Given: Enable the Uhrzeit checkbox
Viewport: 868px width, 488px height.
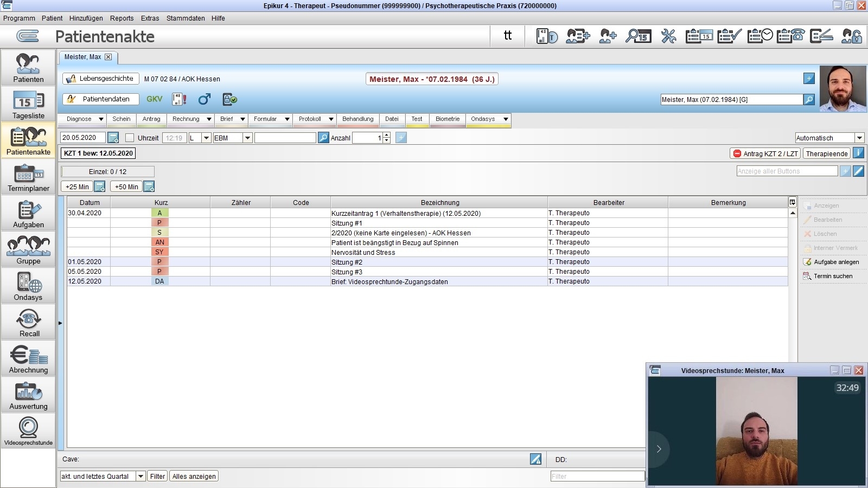Looking at the screenshot, I should click(130, 138).
